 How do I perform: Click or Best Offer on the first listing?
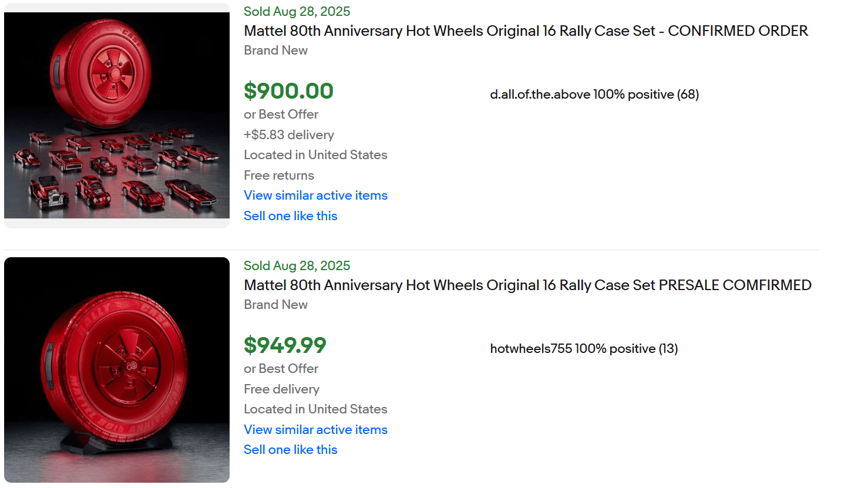pos(281,114)
